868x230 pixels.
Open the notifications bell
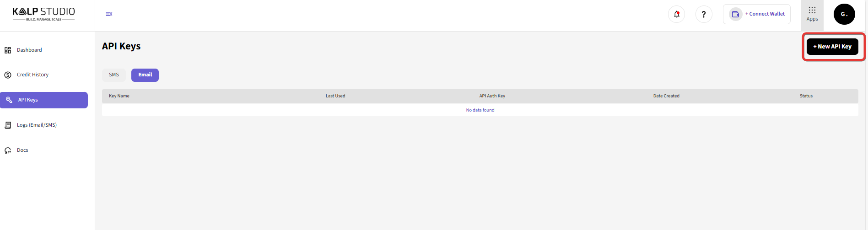pos(676,14)
